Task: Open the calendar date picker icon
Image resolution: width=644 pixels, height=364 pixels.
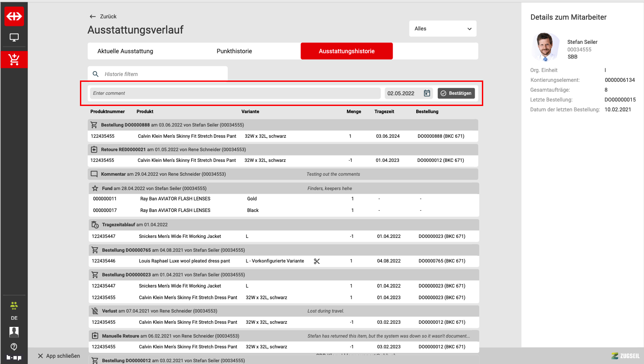Action: pos(427,93)
